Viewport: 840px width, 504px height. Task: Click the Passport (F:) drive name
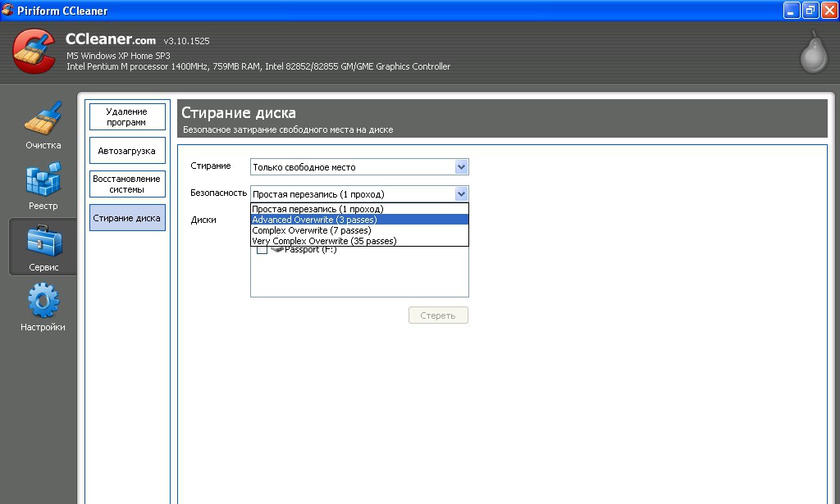coord(311,250)
